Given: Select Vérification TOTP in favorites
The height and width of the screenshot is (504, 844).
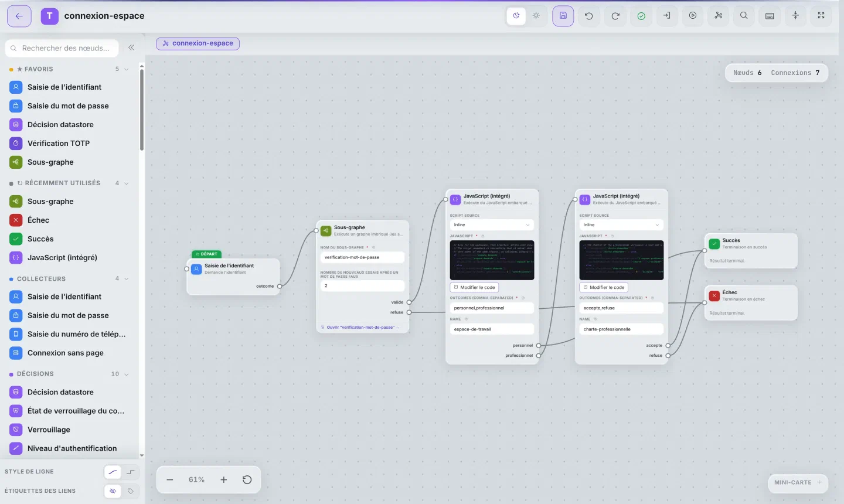Looking at the screenshot, I should 69,143.
